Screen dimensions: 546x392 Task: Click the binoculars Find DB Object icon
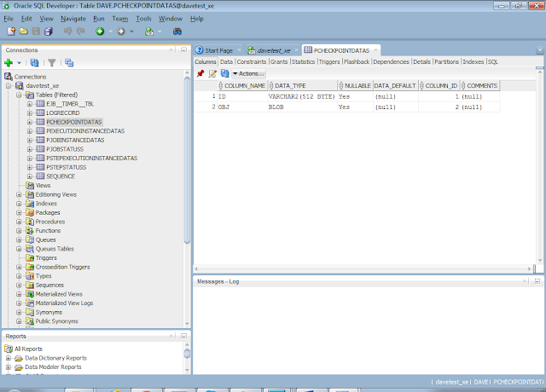pyautogui.click(x=177, y=32)
